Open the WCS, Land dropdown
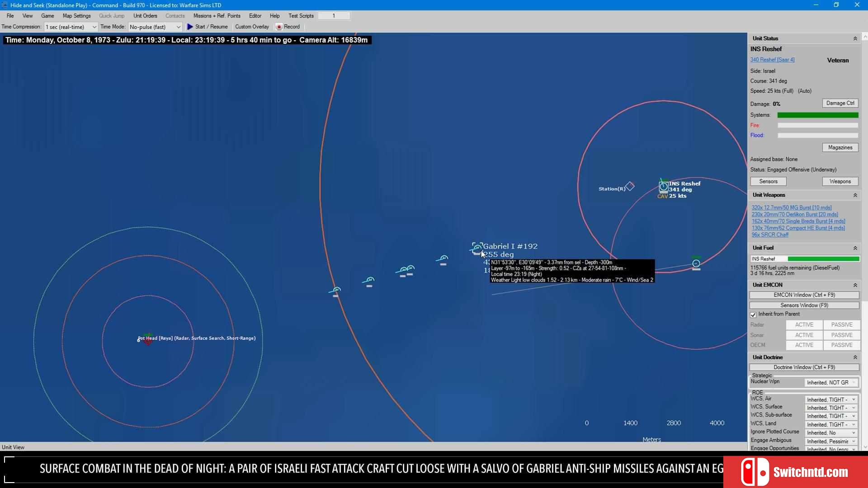Image resolution: width=868 pixels, height=488 pixels. [x=831, y=425]
